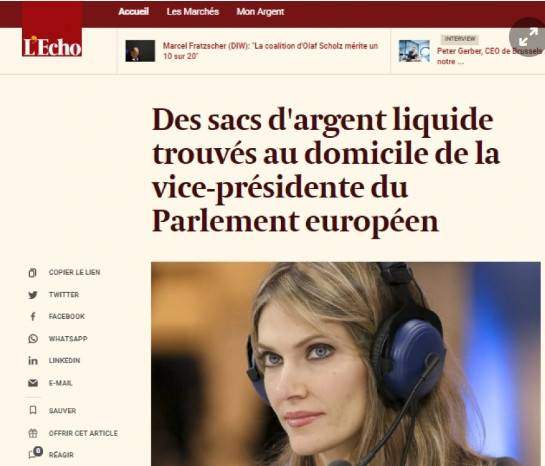Click the gift icon to offer article
This screenshot has width=545, height=466.
pos(33,433)
